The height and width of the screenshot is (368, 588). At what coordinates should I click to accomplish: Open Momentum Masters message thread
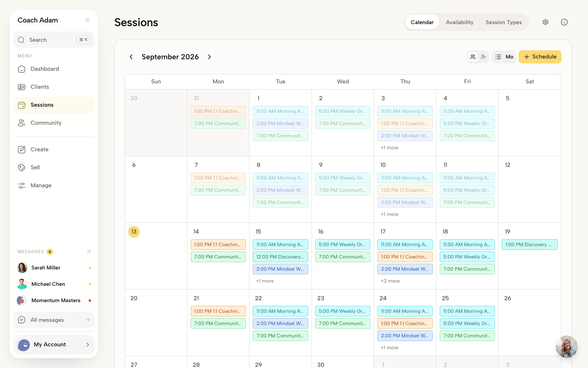[x=54, y=300]
